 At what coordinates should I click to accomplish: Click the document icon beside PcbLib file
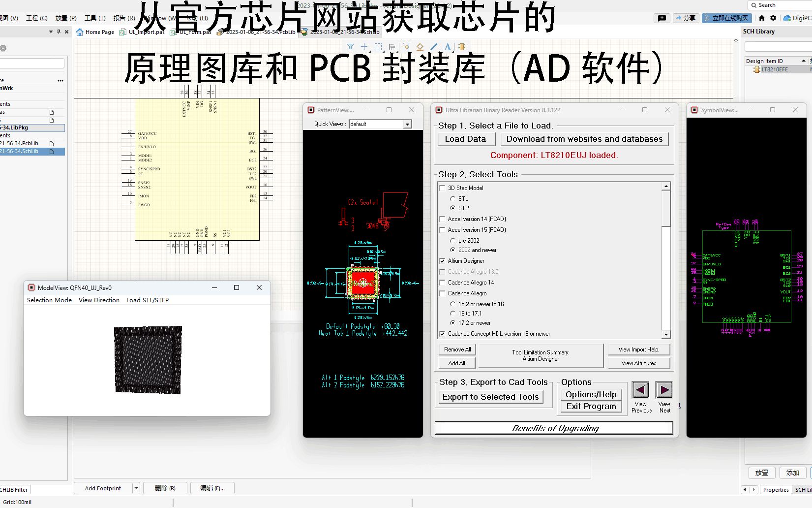tap(52, 144)
